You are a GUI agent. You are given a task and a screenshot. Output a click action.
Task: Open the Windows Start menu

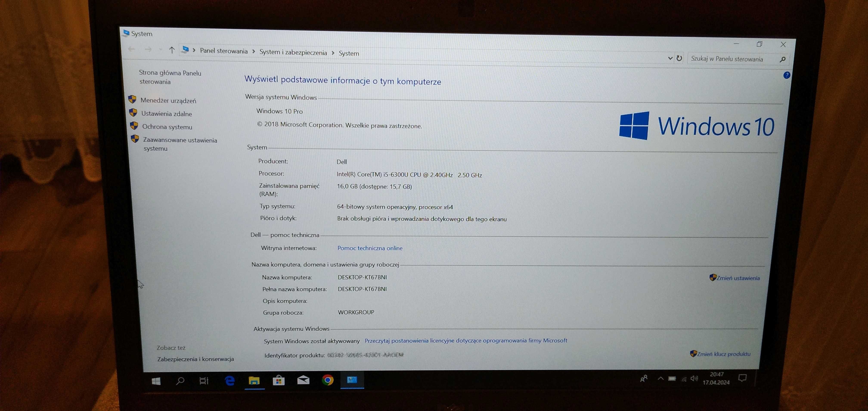point(156,381)
